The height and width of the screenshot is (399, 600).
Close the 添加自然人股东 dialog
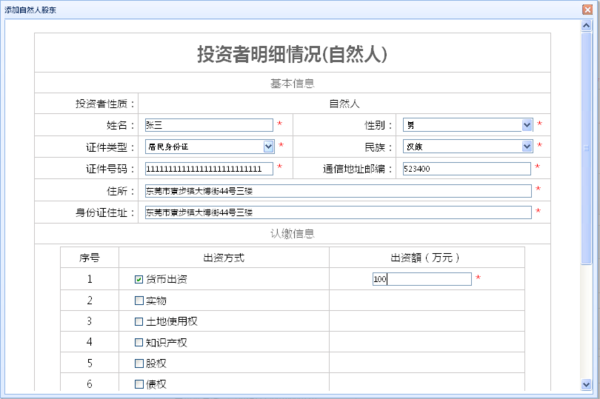click(x=587, y=10)
